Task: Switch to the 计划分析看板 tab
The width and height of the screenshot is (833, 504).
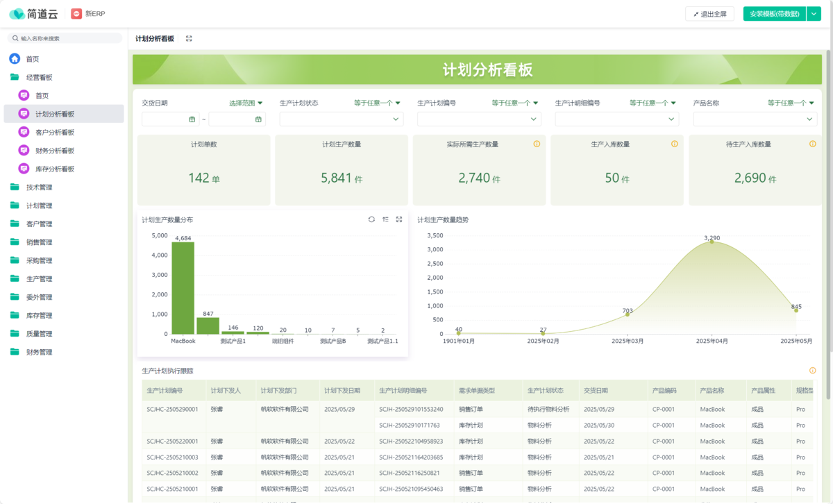Action: click(155, 39)
